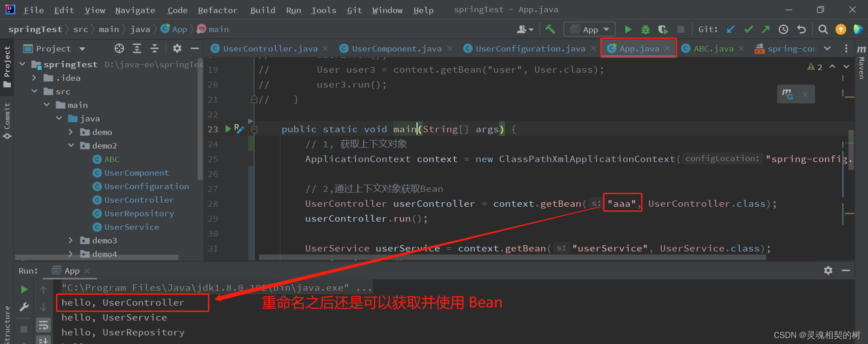
Task: Show hidden editor tabs chevron
Action: (827, 48)
